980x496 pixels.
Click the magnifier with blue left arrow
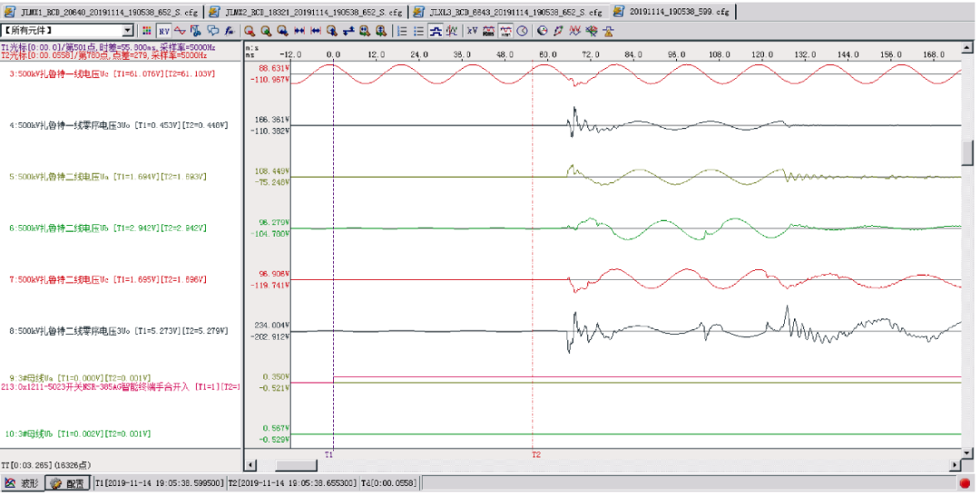282,31
